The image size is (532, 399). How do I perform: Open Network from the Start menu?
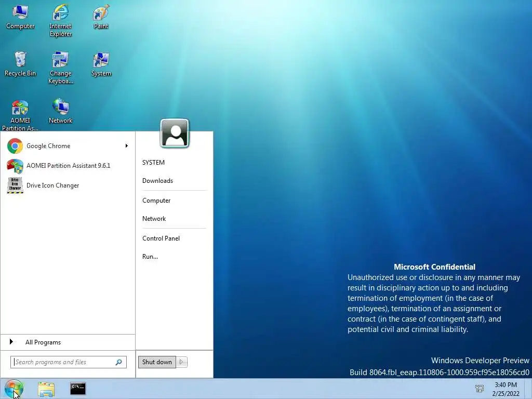click(154, 219)
